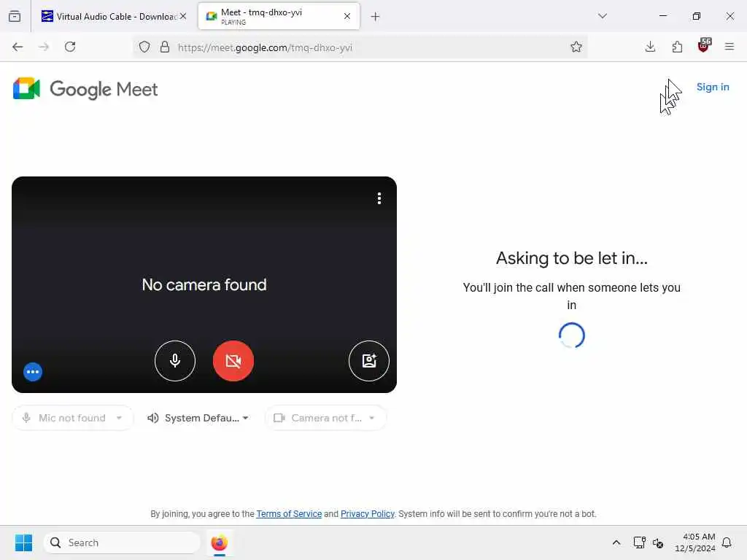
Task: Mute the microphone in the preview
Action: click(175, 361)
